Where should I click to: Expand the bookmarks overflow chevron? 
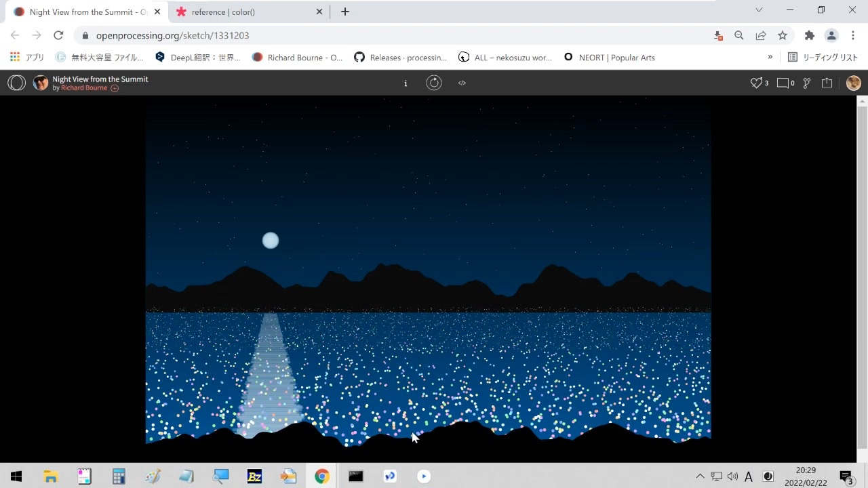pos(770,57)
